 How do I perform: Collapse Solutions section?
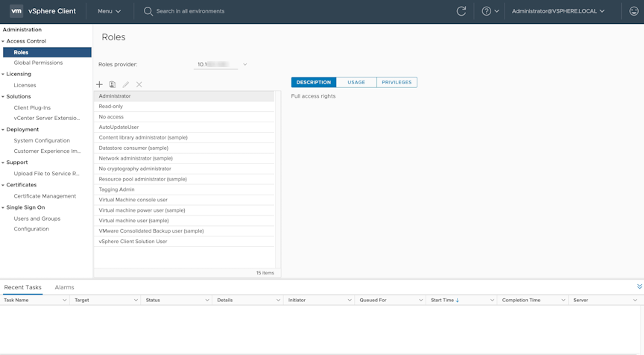pyautogui.click(x=3, y=96)
